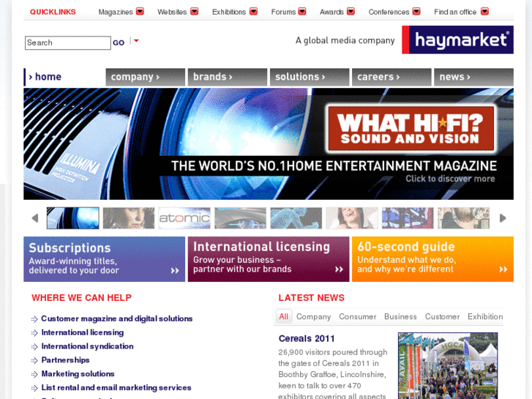Click double arrow on International licensing panel

(x=339, y=269)
